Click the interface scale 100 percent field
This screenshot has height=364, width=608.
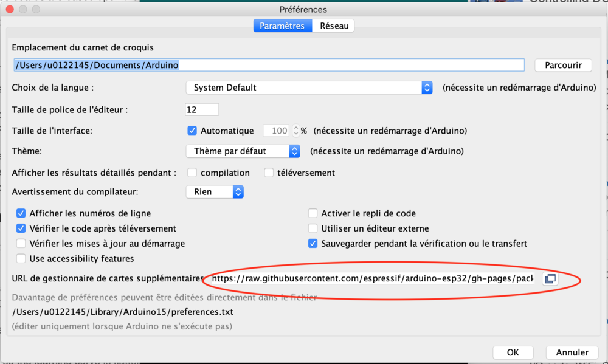point(277,131)
